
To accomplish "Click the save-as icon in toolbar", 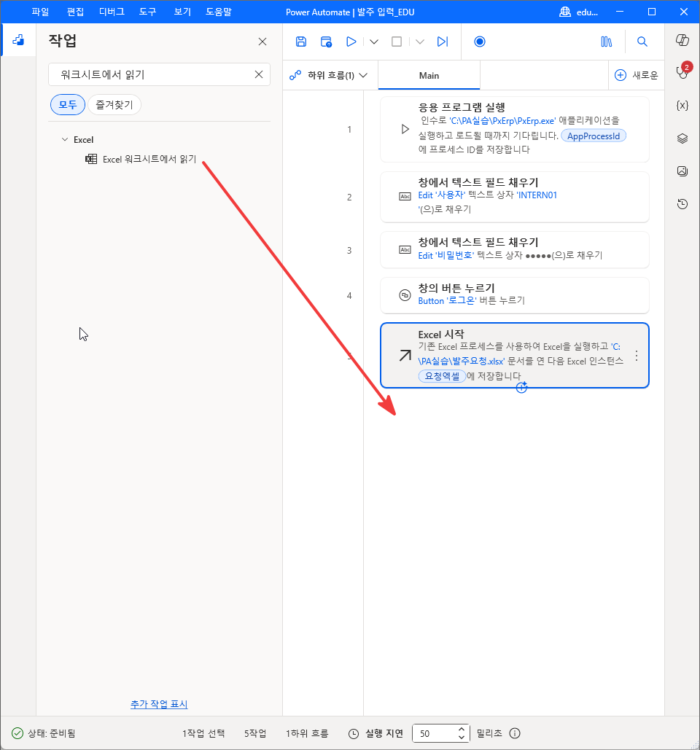I will tap(327, 42).
